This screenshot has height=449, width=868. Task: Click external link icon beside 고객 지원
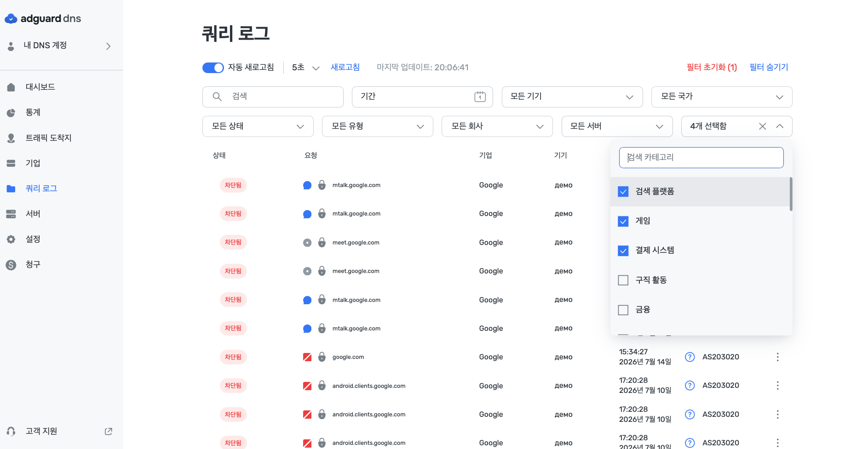(109, 431)
